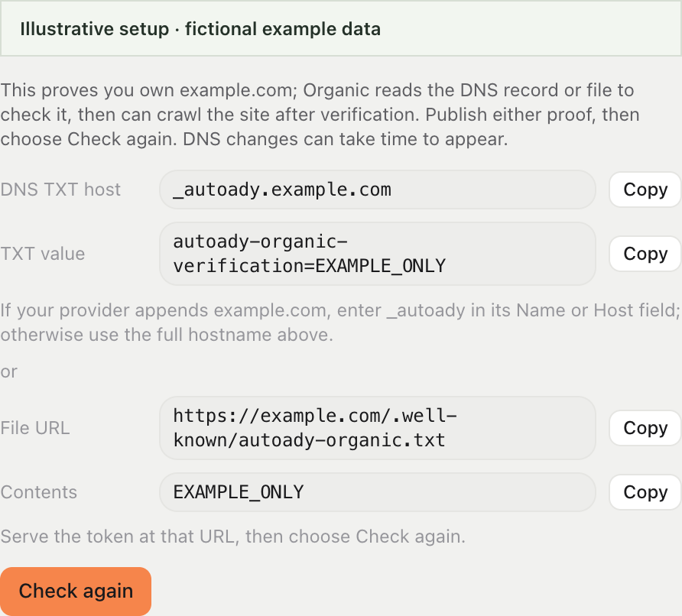The width and height of the screenshot is (682, 616).
Task: Select the _autoady.example.com host field
Action: [x=378, y=190]
